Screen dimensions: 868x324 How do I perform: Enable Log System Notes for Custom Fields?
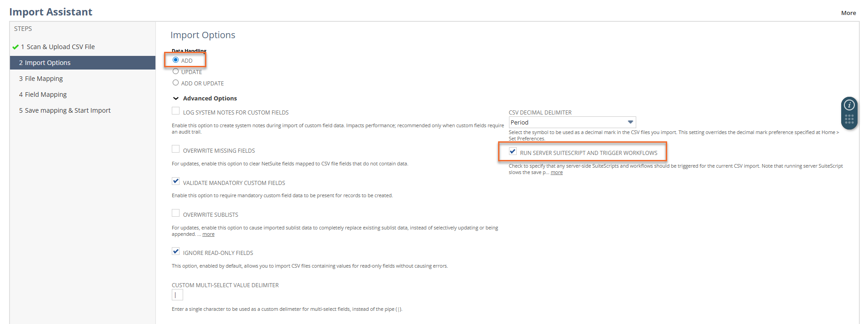[175, 111]
